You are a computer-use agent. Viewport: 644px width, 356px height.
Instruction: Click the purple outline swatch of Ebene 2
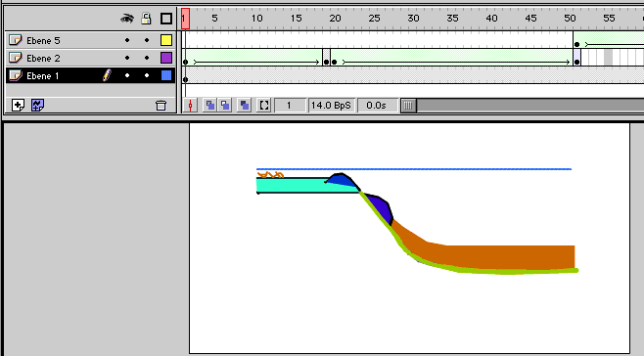[x=166, y=58]
